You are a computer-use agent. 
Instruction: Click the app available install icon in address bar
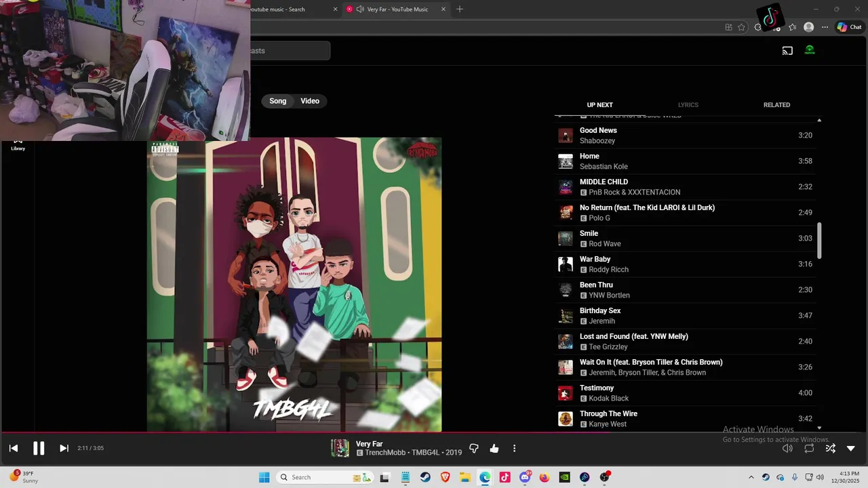click(x=728, y=27)
